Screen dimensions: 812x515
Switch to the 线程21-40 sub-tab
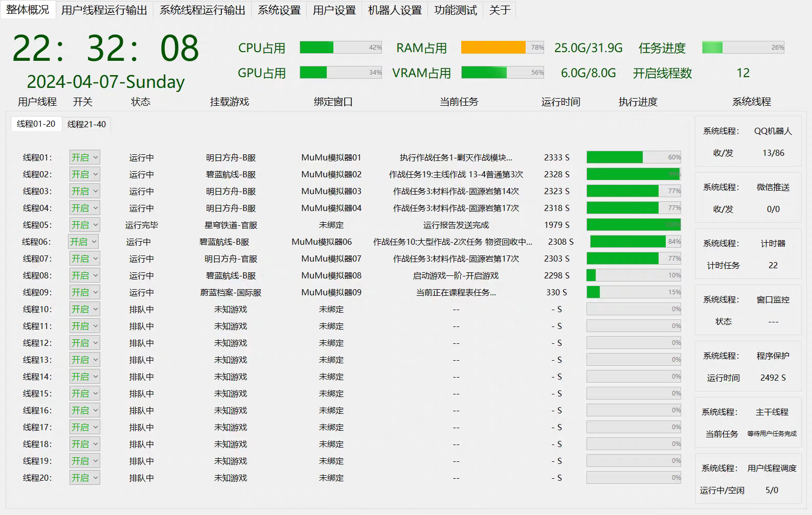tap(86, 124)
